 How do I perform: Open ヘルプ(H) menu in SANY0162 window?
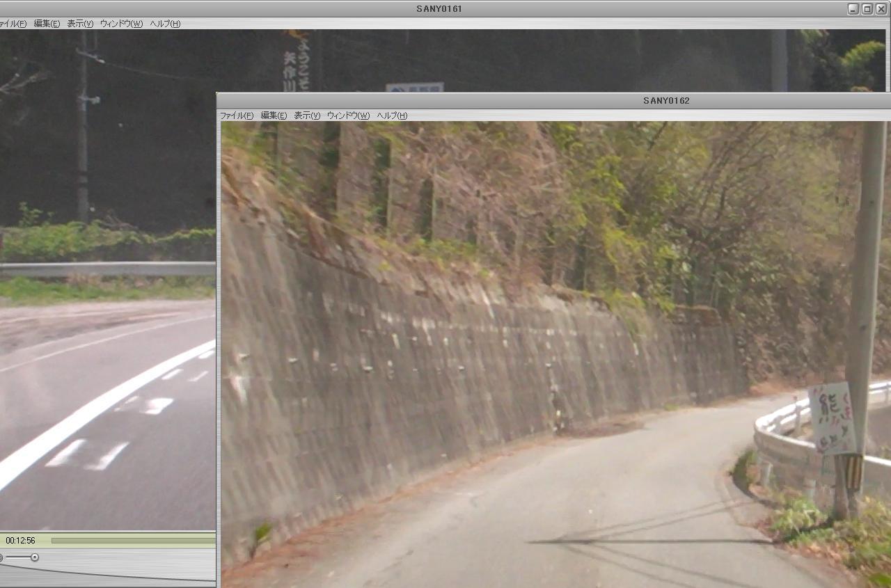(x=392, y=116)
